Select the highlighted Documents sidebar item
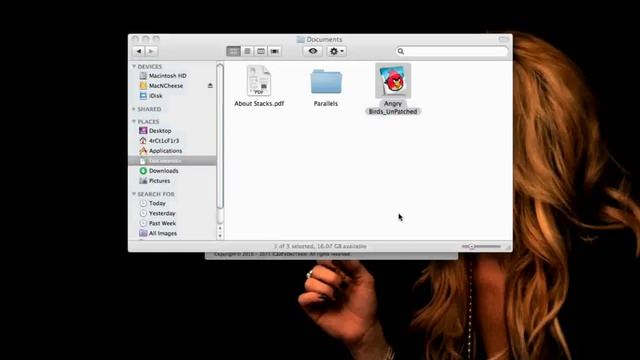640x360 pixels. click(x=172, y=160)
